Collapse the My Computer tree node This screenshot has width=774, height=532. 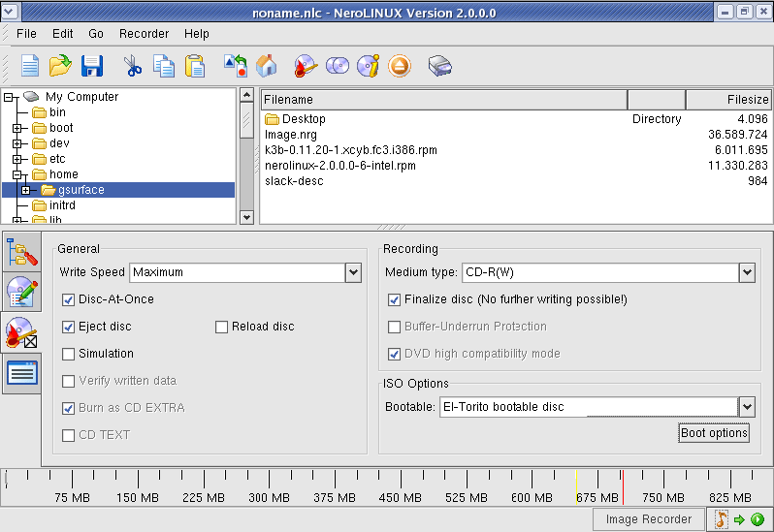(9, 97)
